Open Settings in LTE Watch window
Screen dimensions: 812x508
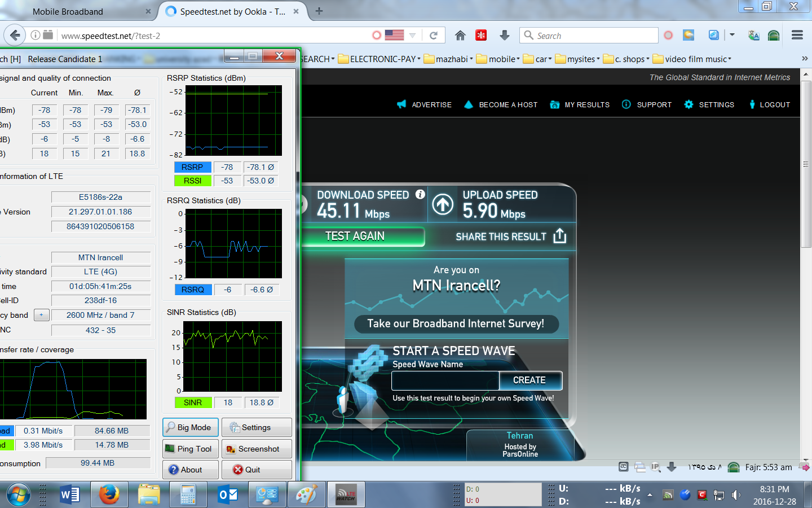click(x=257, y=427)
